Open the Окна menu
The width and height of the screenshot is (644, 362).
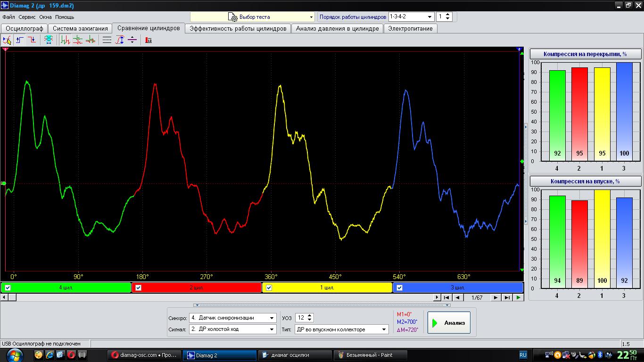tap(45, 17)
